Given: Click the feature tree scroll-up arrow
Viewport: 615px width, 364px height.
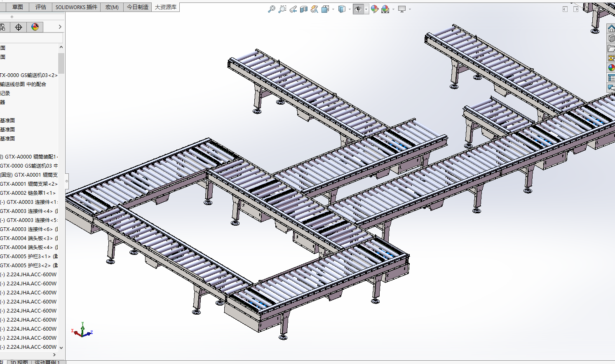Looking at the screenshot, I should (x=61, y=47).
